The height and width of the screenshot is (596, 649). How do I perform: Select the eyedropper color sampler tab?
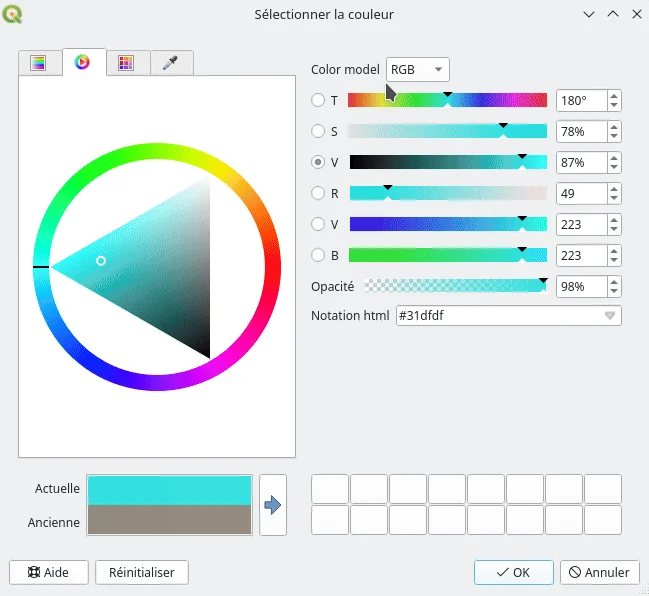click(x=171, y=63)
